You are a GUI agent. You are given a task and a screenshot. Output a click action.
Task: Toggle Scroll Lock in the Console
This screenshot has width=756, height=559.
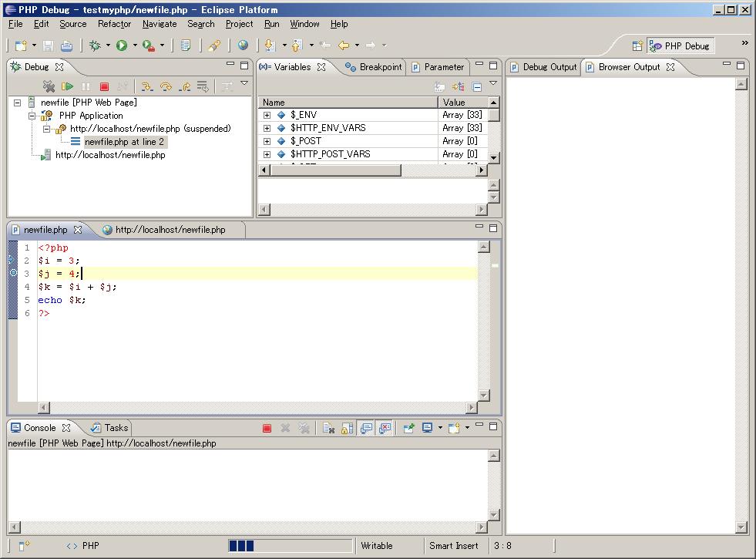(x=348, y=428)
